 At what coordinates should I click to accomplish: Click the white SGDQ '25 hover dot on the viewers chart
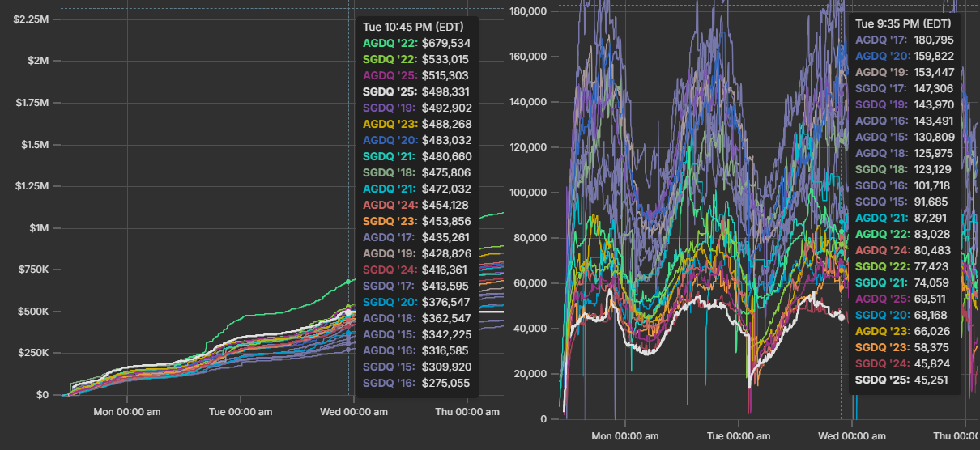841,316
